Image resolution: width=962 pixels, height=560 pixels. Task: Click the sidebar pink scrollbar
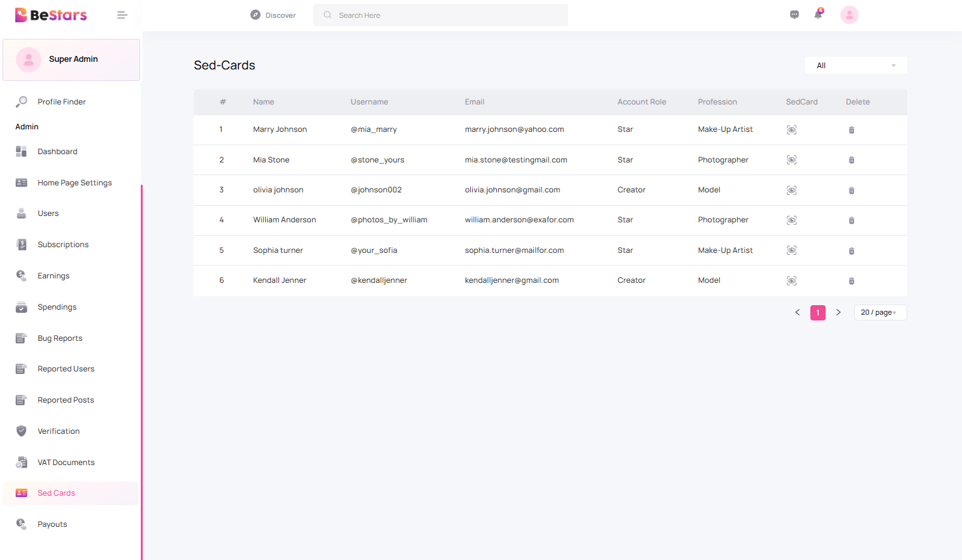pos(141,370)
